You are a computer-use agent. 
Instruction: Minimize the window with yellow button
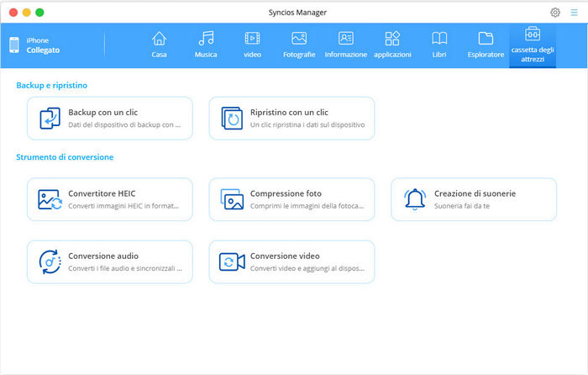pos(27,13)
